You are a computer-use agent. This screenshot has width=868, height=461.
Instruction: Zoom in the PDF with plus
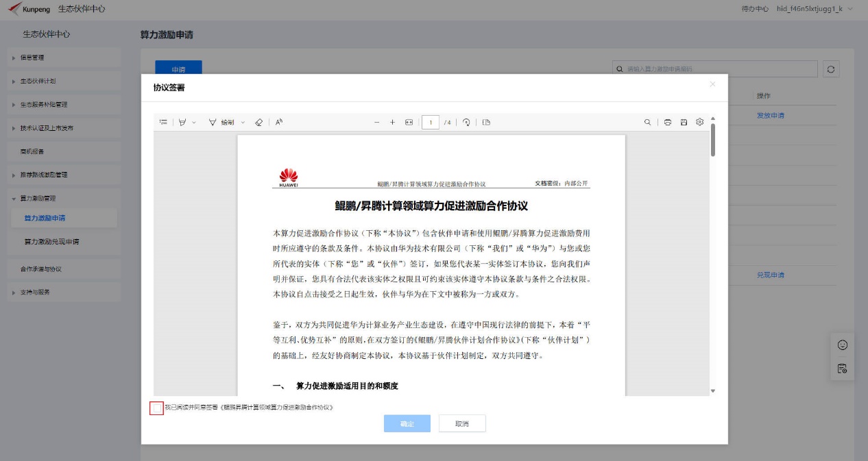pyautogui.click(x=392, y=122)
